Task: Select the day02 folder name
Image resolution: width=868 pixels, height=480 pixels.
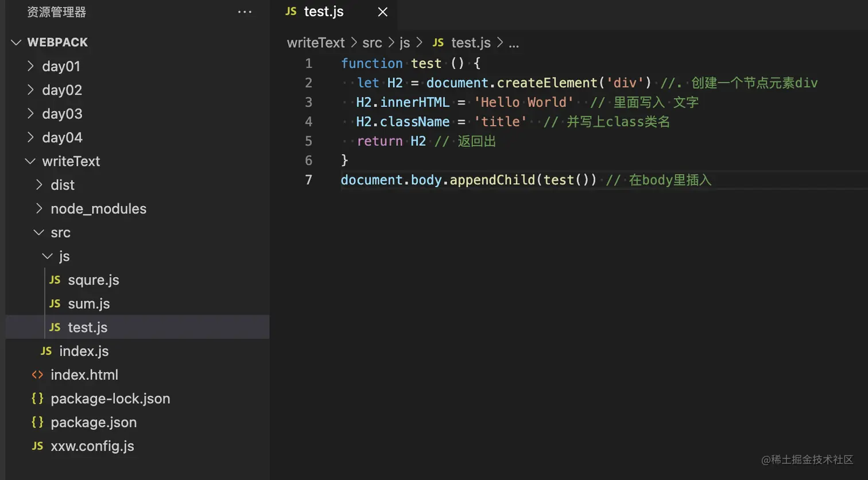Action: click(62, 90)
